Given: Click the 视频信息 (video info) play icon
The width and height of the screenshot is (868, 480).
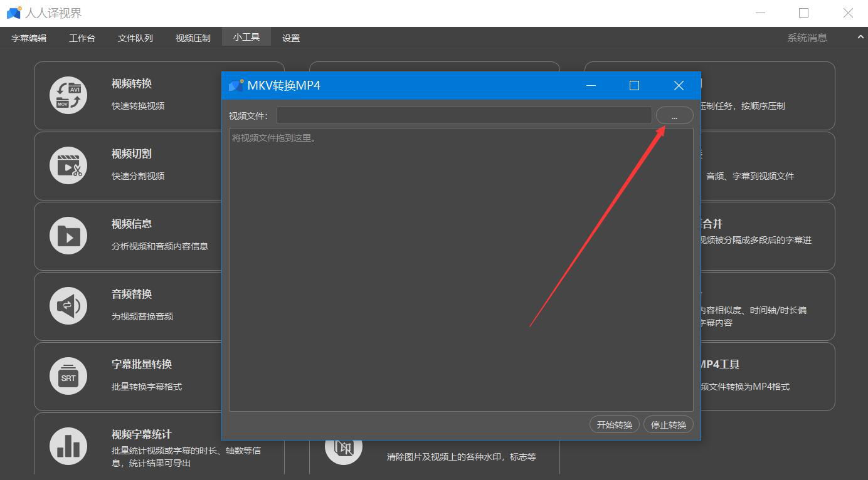Looking at the screenshot, I should click(68, 235).
